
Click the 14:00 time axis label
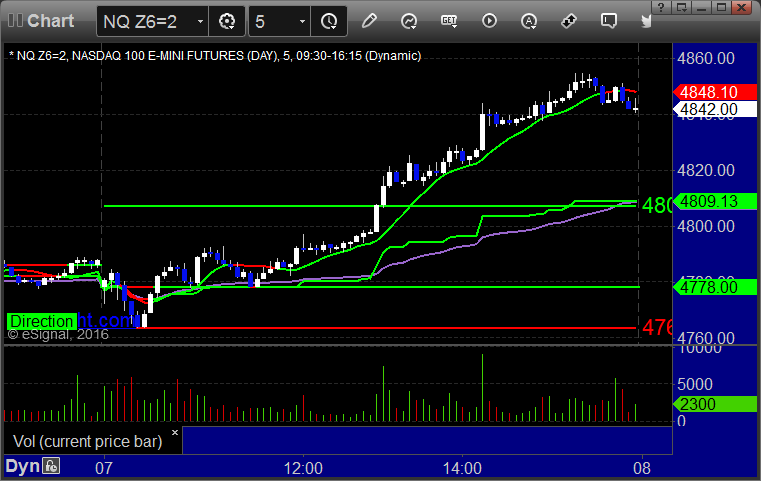tap(462, 468)
